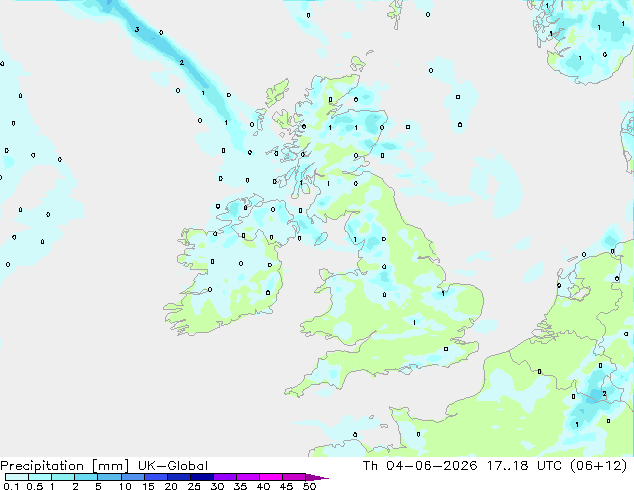634x490 pixels.
Task: Select the 45–50 mm dark magenta legend swatch
Action: [293, 477]
